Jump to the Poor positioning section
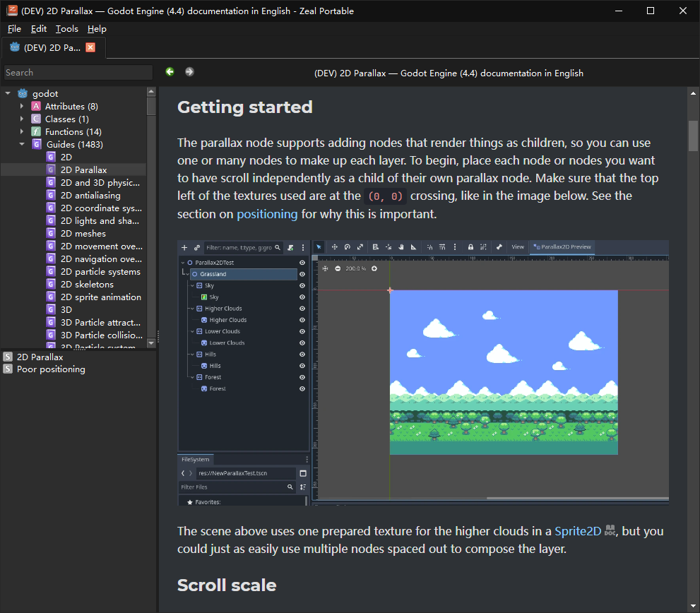The width and height of the screenshot is (700, 613). pos(51,369)
